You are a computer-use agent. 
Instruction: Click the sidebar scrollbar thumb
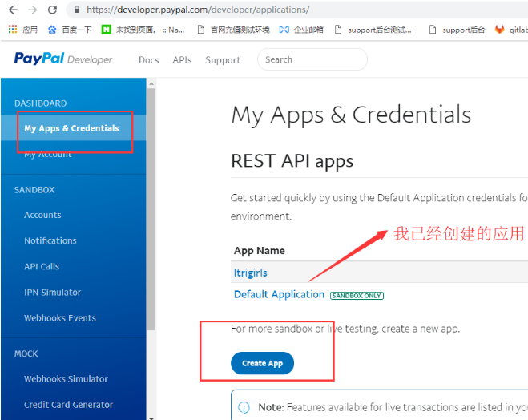151,209
